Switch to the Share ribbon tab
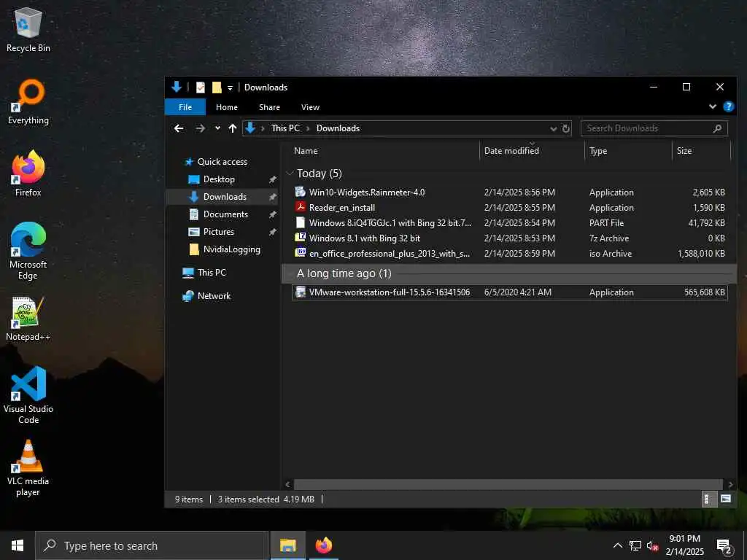This screenshot has width=747, height=560. (270, 107)
